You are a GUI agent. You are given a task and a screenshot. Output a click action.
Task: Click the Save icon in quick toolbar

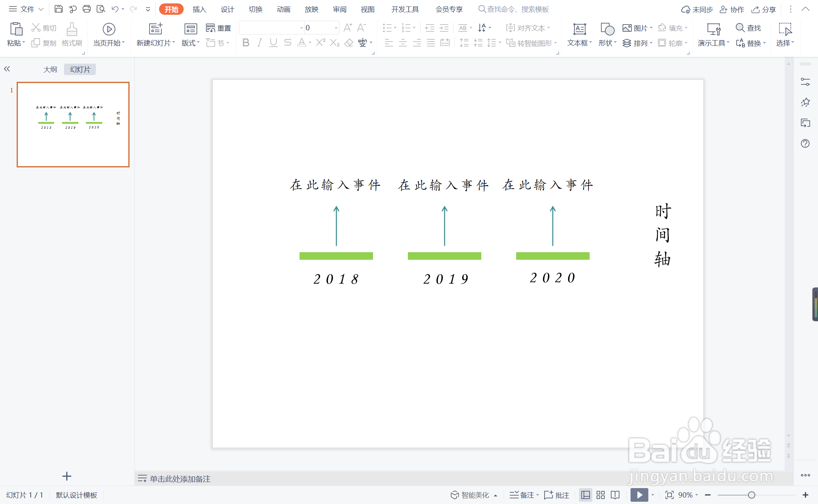(x=58, y=9)
